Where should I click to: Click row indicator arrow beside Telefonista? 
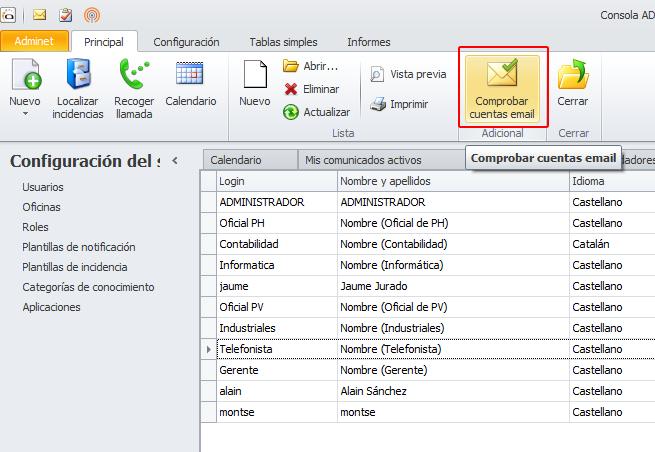(x=208, y=349)
